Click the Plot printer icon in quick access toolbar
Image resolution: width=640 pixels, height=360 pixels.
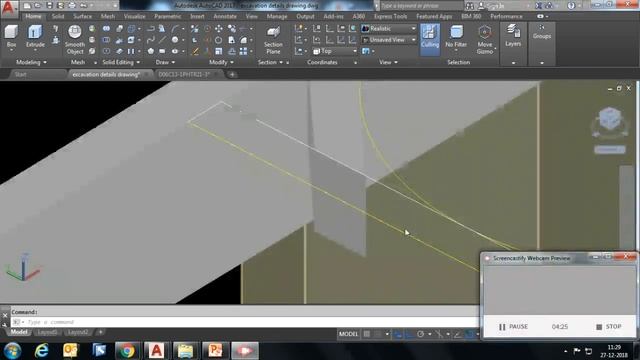[x=72, y=6]
